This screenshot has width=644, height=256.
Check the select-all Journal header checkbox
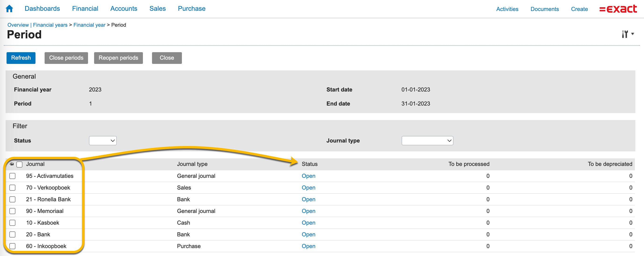point(20,164)
